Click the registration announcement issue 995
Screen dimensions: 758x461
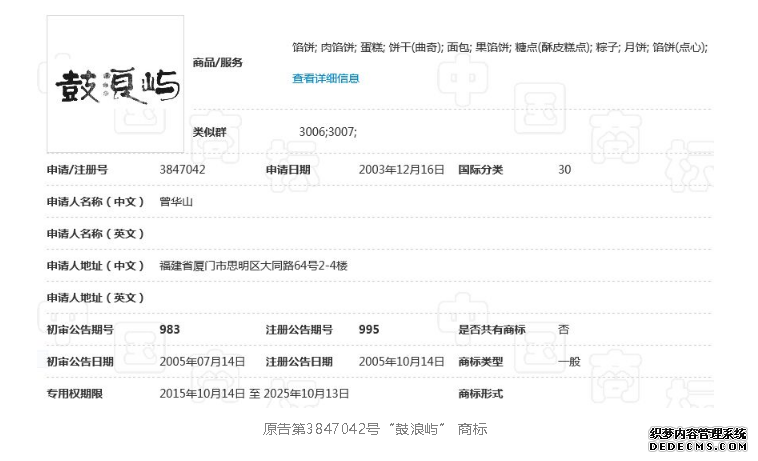(x=369, y=330)
